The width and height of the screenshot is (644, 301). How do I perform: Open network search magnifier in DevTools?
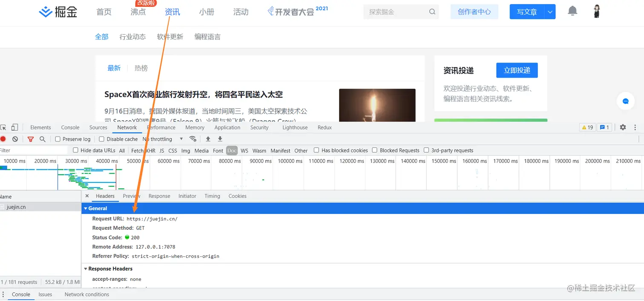pos(43,139)
